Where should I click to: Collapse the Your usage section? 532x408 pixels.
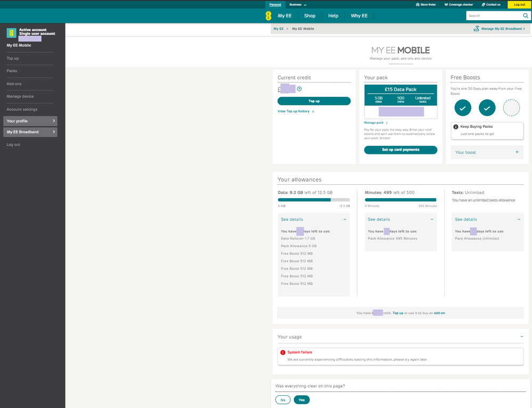[x=521, y=337]
